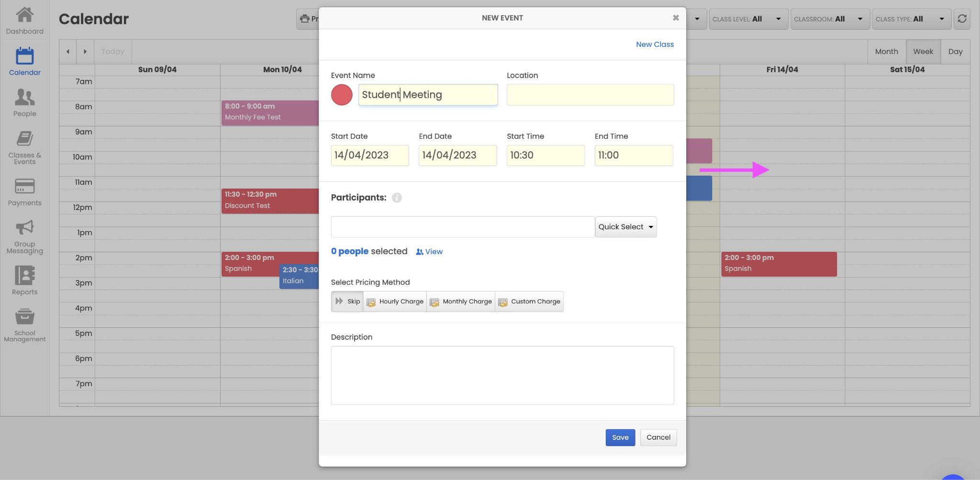Save the Student Meeting event

pos(620,437)
